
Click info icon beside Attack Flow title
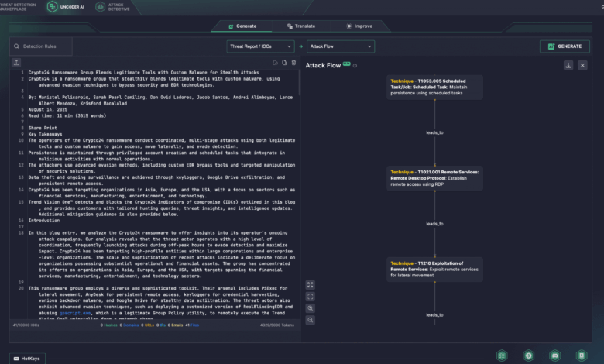[355, 66]
